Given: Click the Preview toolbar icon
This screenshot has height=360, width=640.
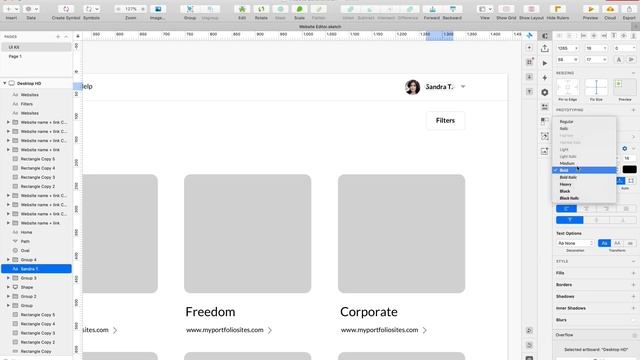Looking at the screenshot, I should tap(590, 9).
